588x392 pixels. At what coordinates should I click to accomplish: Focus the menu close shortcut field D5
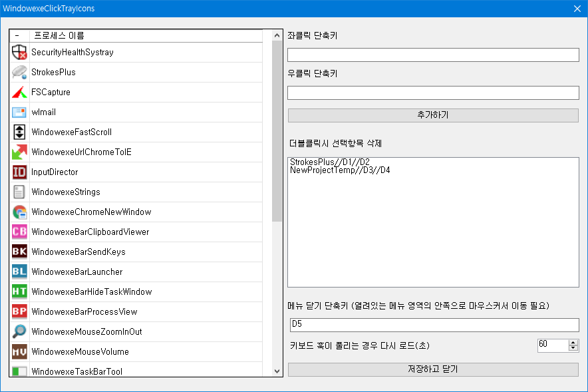(434, 325)
